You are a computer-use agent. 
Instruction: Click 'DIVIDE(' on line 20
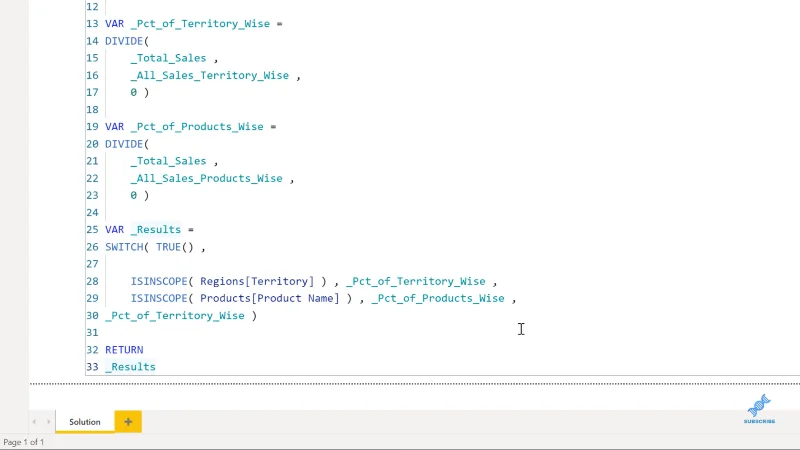pyautogui.click(x=127, y=144)
